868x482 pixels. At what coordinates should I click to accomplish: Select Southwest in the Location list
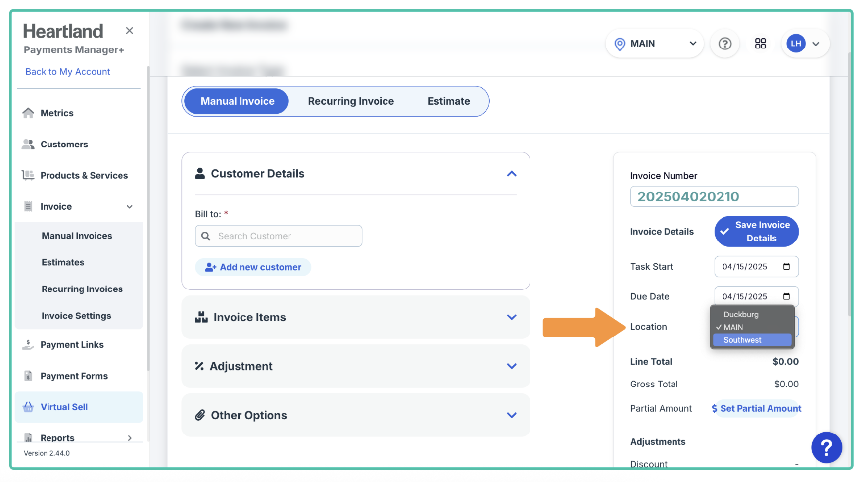pyautogui.click(x=742, y=340)
